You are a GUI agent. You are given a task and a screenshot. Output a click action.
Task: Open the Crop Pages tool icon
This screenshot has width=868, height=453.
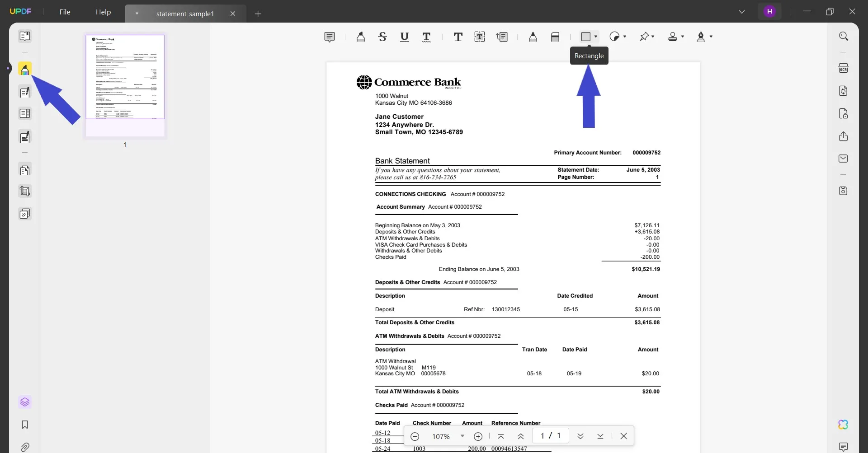[x=25, y=191]
